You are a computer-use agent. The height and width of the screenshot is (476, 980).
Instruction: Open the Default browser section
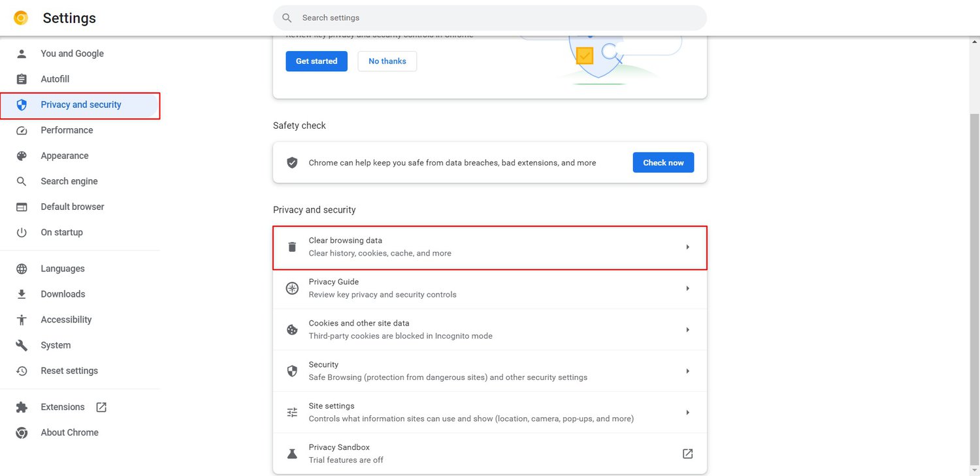pos(72,207)
